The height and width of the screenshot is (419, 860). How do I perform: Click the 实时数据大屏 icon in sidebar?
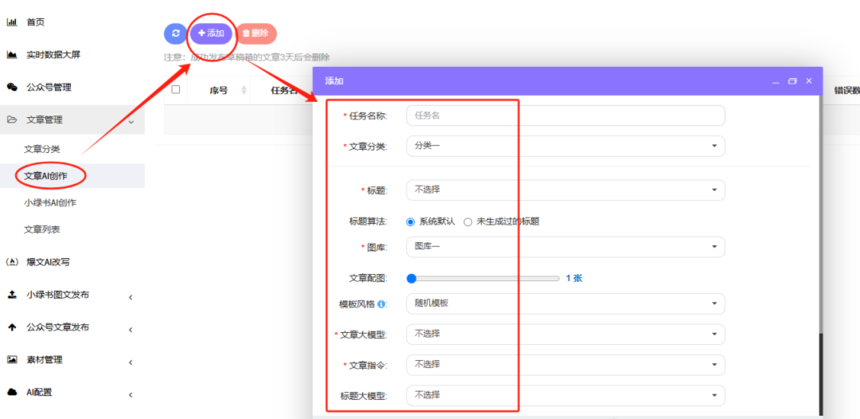[12, 54]
